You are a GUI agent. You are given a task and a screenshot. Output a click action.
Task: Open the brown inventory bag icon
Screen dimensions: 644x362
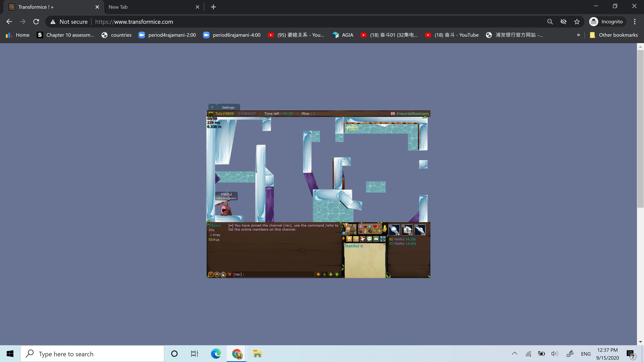[347, 234]
